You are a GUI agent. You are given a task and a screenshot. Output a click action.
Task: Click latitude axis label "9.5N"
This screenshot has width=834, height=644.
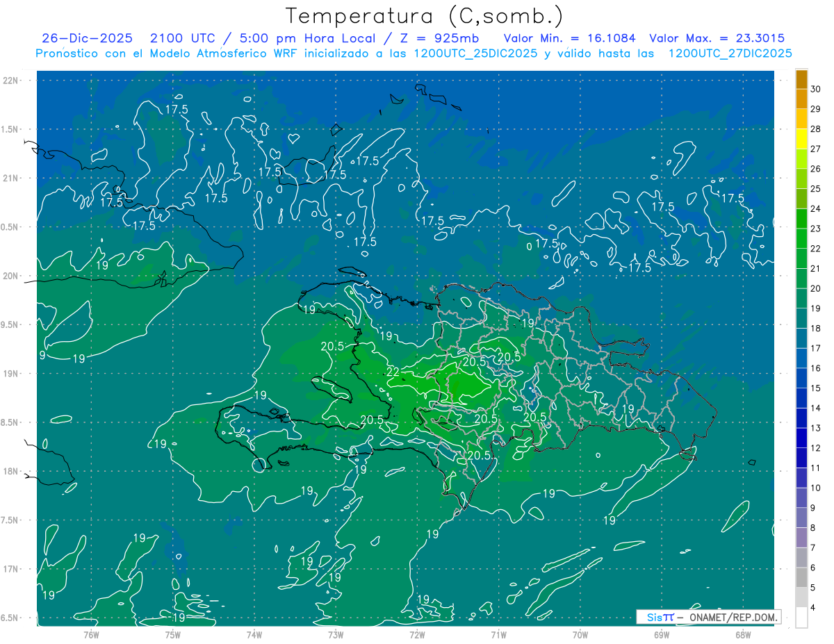tap(10, 324)
